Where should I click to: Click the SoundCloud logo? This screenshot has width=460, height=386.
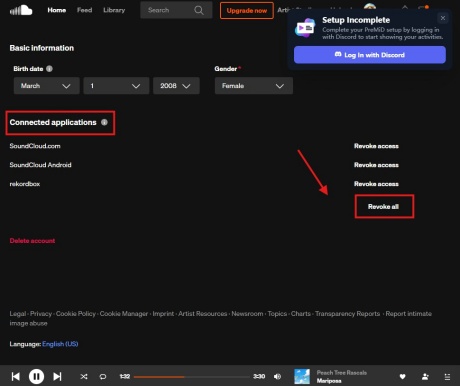pos(21,10)
